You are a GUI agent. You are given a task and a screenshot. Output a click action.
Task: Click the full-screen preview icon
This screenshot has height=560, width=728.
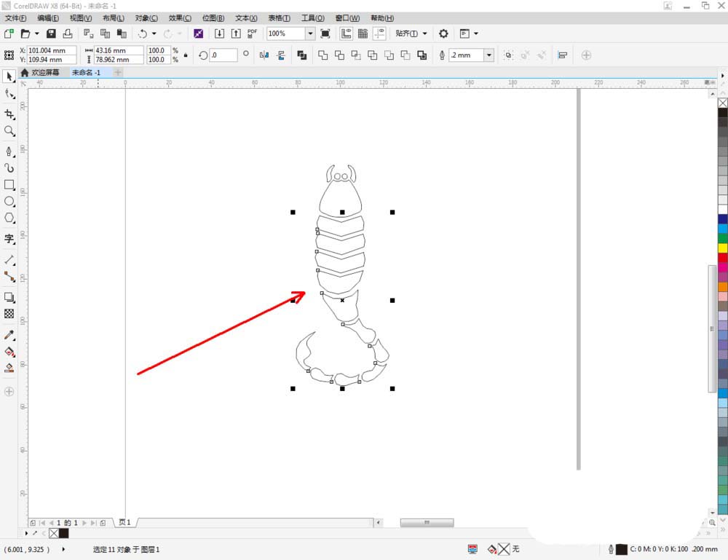(x=325, y=33)
